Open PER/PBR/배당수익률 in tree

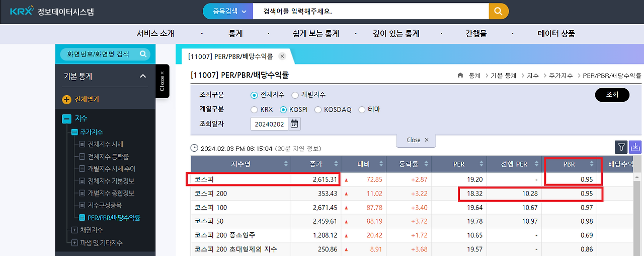114,218
